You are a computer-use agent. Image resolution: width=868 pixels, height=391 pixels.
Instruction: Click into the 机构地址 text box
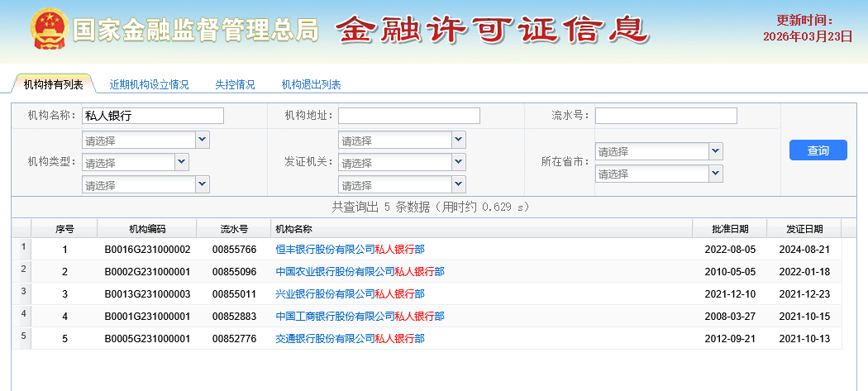[408, 116]
